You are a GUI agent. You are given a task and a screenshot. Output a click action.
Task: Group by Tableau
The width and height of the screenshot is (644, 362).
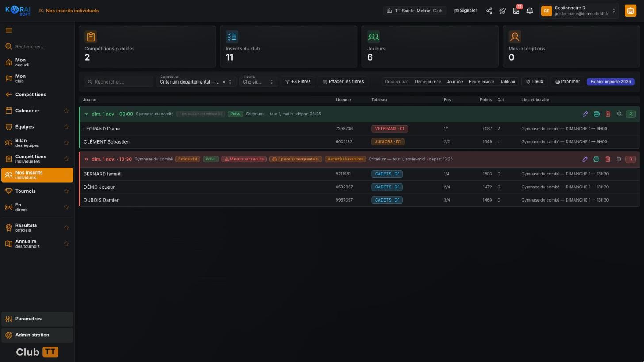507,82
